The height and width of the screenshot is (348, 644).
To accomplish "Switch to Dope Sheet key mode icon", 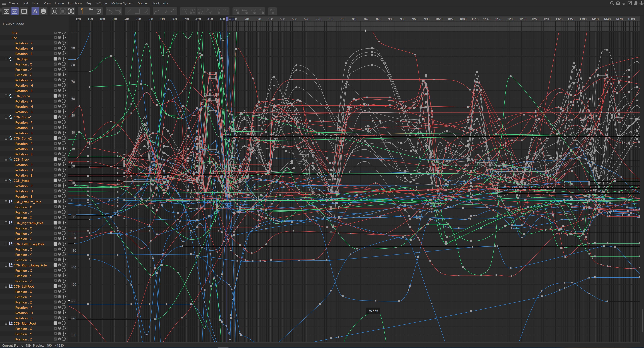I will (7, 11).
